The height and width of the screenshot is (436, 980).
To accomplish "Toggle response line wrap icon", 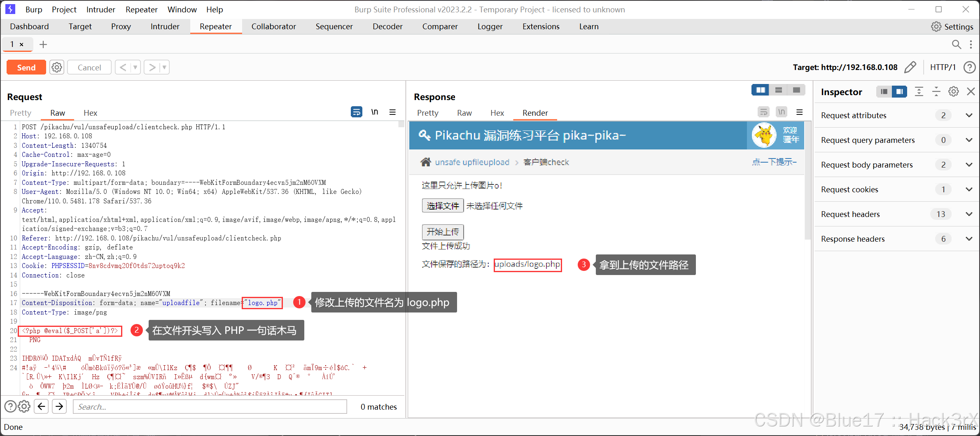I will pos(763,112).
